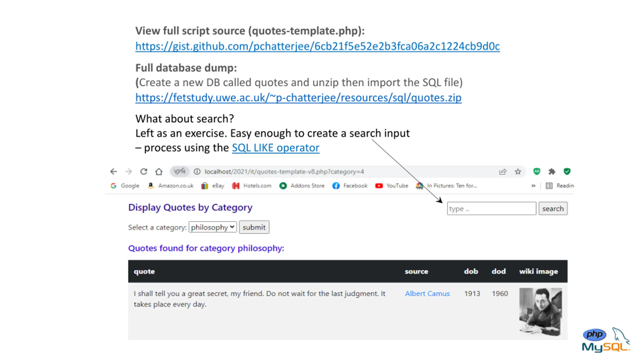644x362 pixels.
Task: Open the YouTube bookmark
Action: (392, 186)
